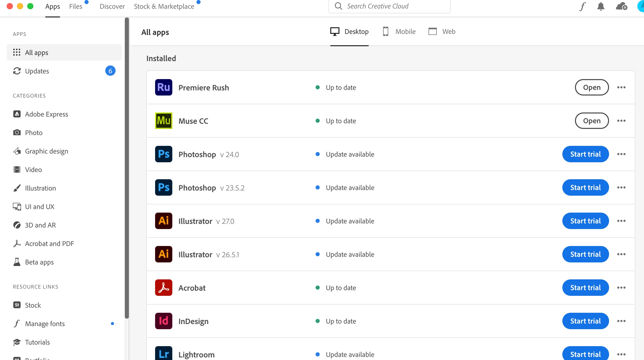
Task: Click the Premiere Rush app icon
Action: pyautogui.click(x=164, y=87)
